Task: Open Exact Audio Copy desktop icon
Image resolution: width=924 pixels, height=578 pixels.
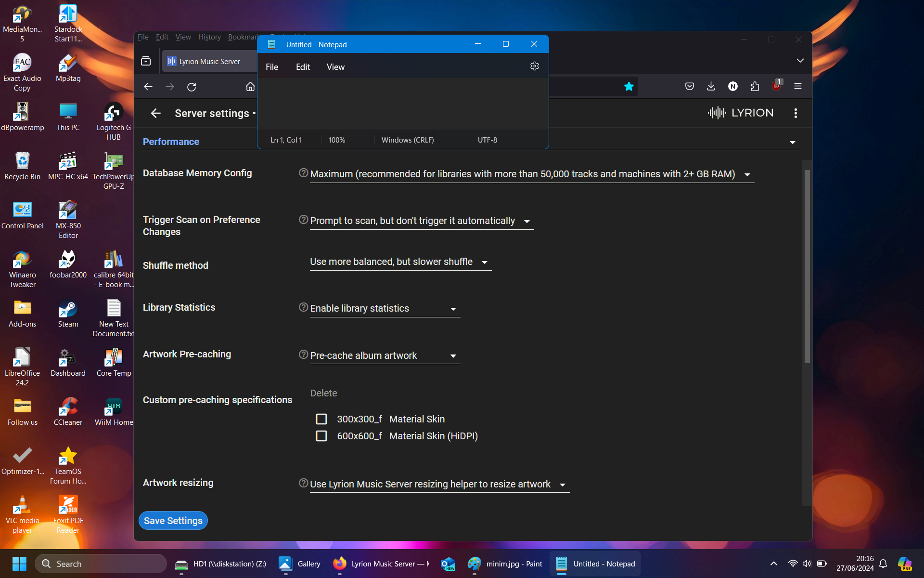Action: (x=22, y=73)
